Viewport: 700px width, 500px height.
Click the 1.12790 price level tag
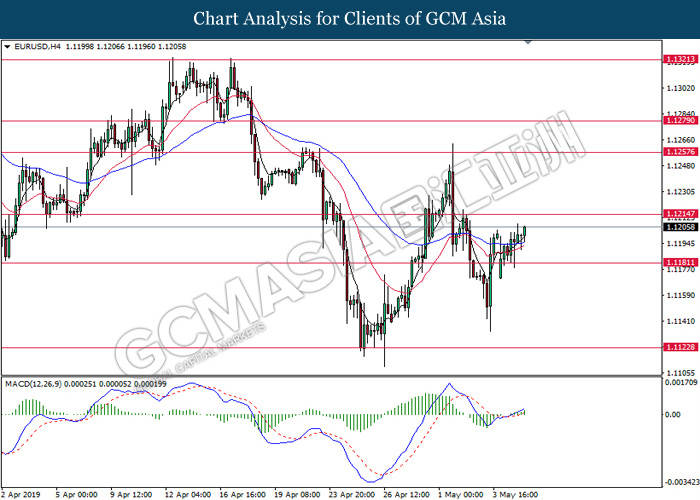(680, 121)
